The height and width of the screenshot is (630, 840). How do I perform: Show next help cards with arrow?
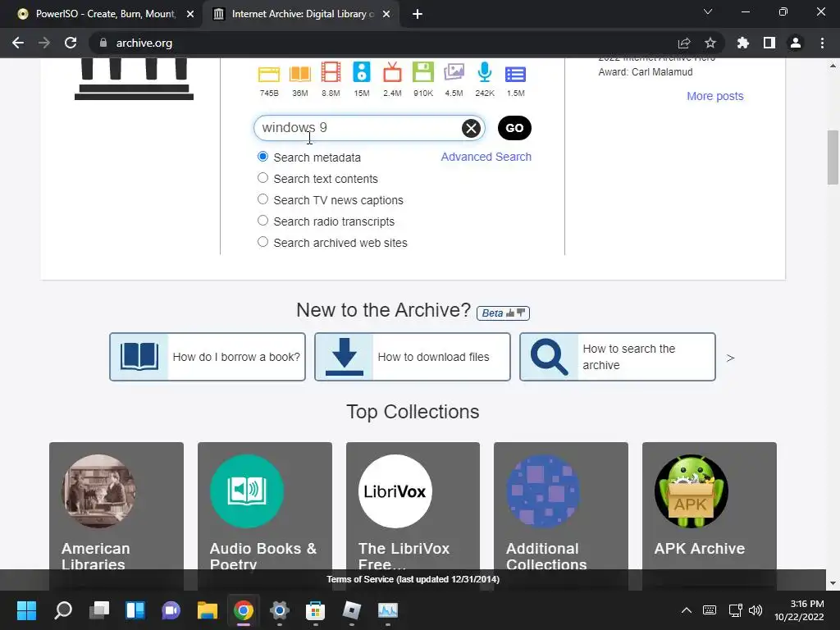click(730, 358)
